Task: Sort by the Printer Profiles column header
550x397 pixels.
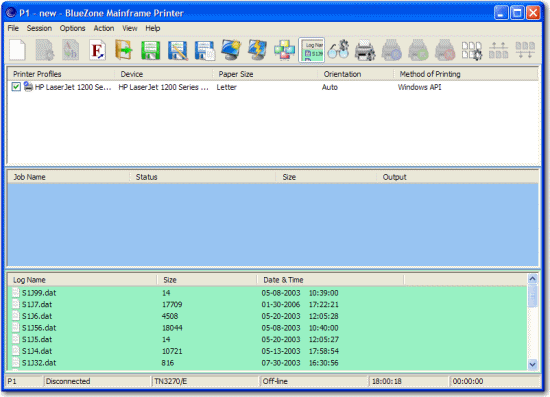Action: [x=61, y=74]
